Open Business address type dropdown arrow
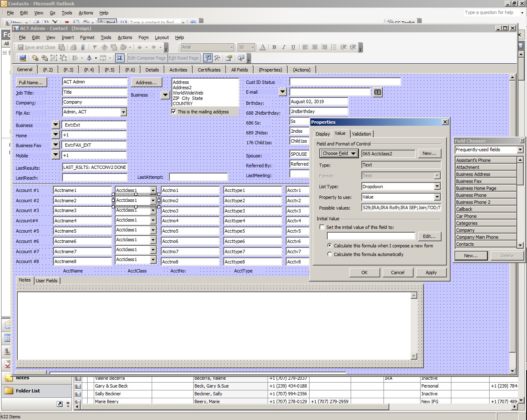The image size is (527, 420). pyautogui.click(x=165, y=95)
